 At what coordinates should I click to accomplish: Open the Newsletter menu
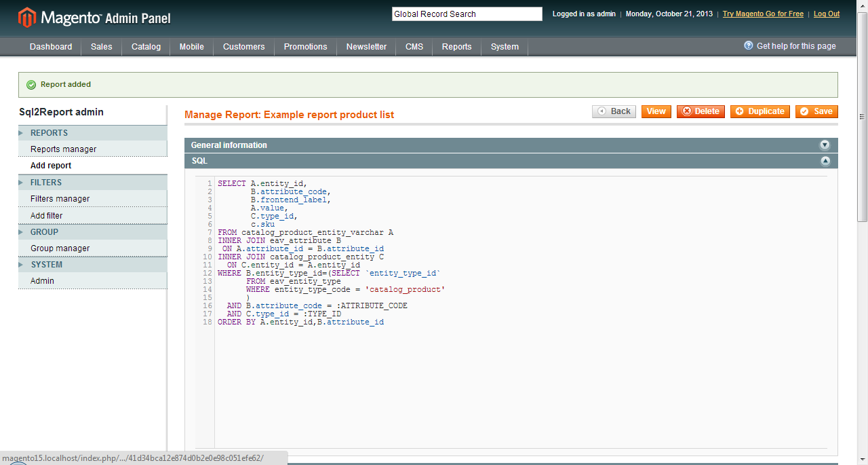(x=366, y=47)
